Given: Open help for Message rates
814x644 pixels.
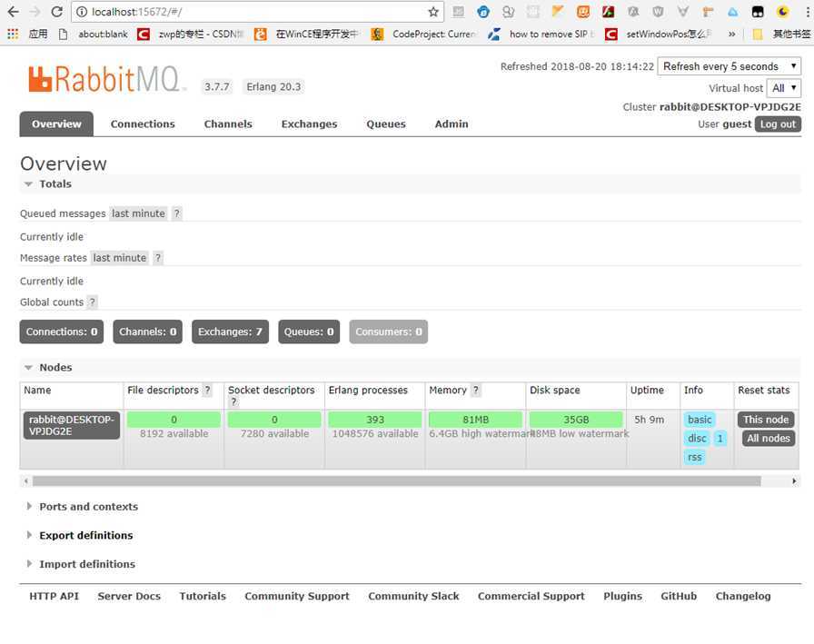Looking at the screenshot, I should (x=158, y=258).
